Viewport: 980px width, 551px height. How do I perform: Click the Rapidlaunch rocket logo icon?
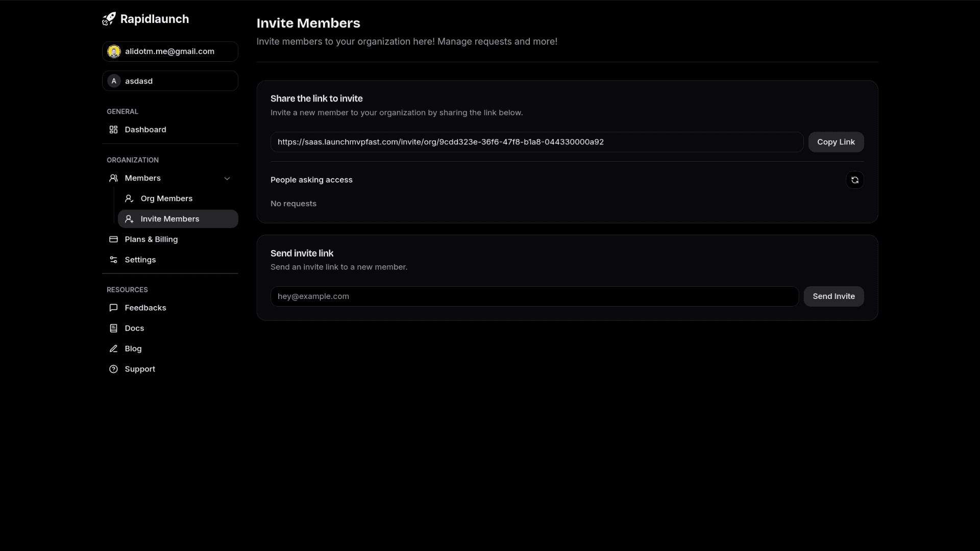click(x=109, y=19)
